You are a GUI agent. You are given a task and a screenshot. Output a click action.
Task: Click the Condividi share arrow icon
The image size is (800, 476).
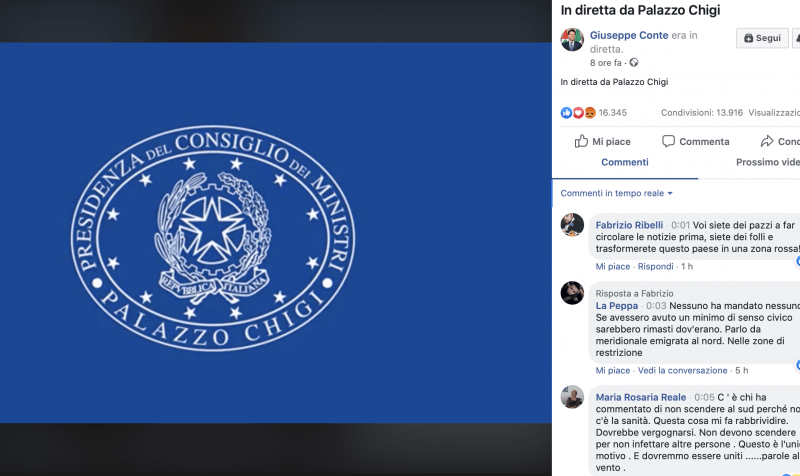pos(767,141)
